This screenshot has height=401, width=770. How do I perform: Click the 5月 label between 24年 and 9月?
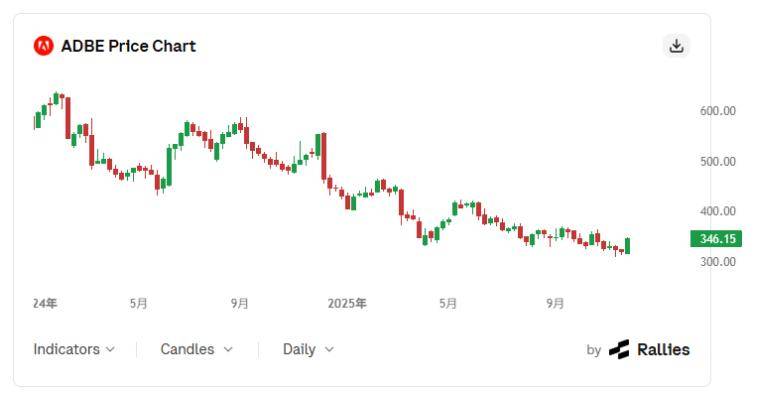(138, 303)
